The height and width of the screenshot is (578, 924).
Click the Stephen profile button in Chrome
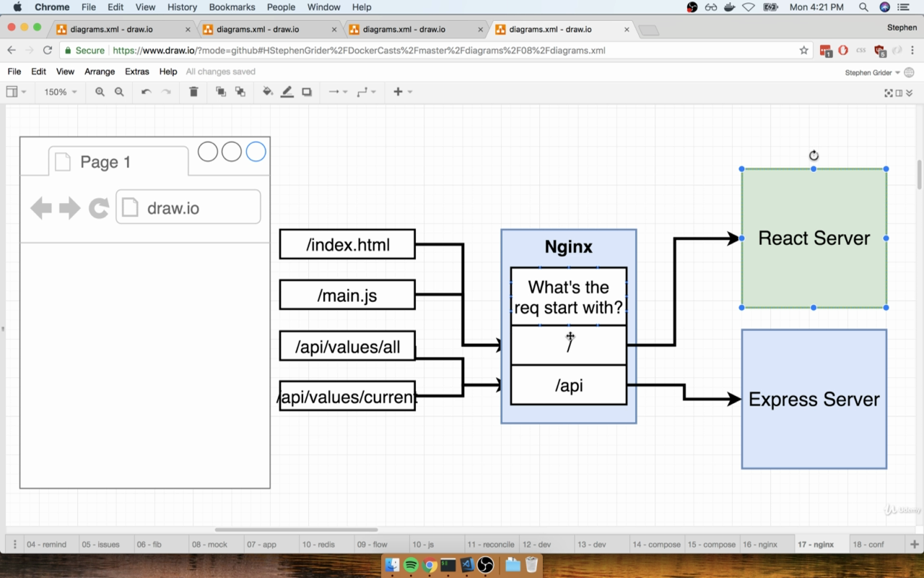point(902,27)
